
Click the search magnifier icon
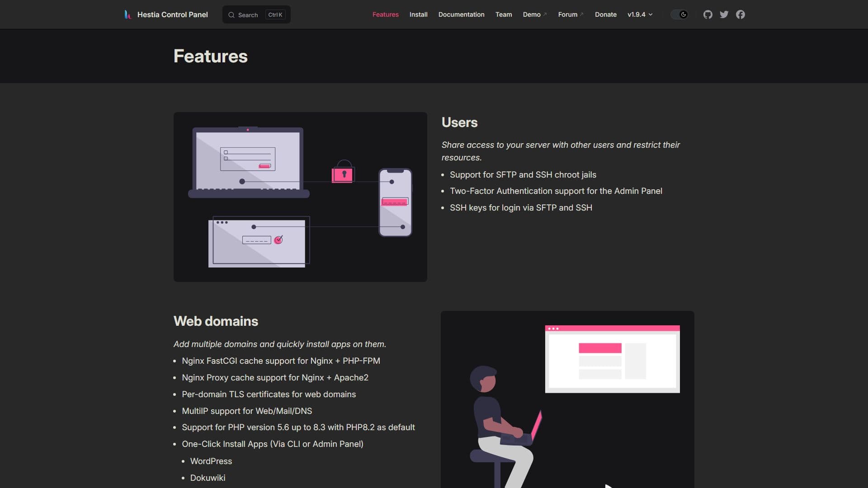tap(231, 15)
